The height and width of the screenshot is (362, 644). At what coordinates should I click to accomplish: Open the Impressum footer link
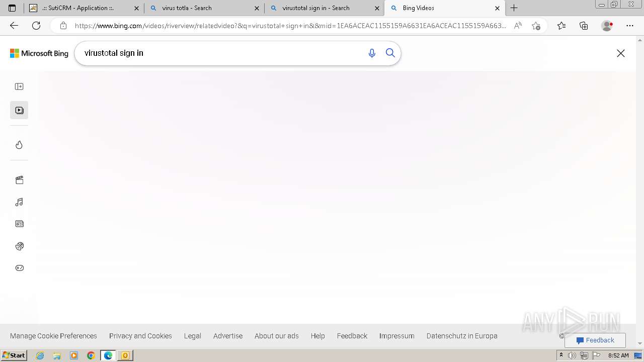click(397, 336)
